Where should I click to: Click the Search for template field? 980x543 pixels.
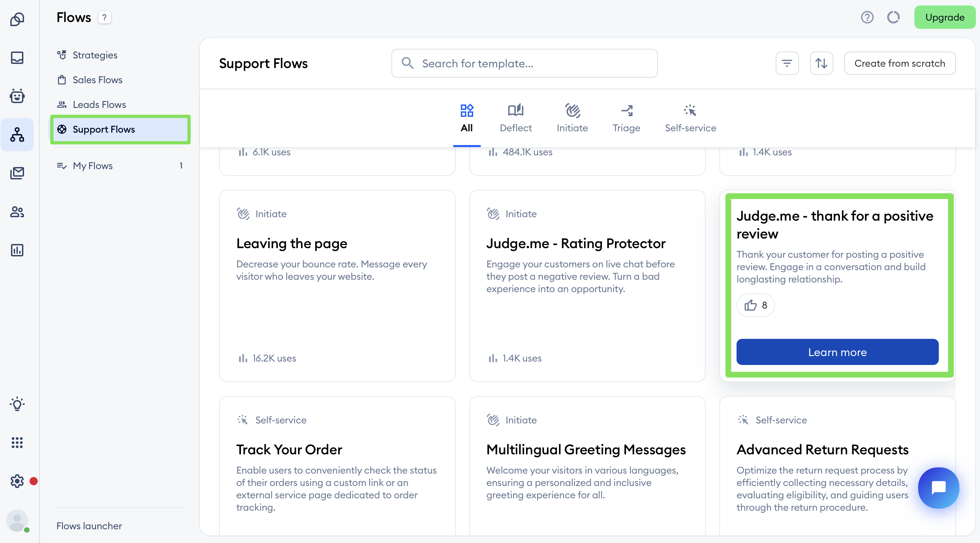(524, 63)
